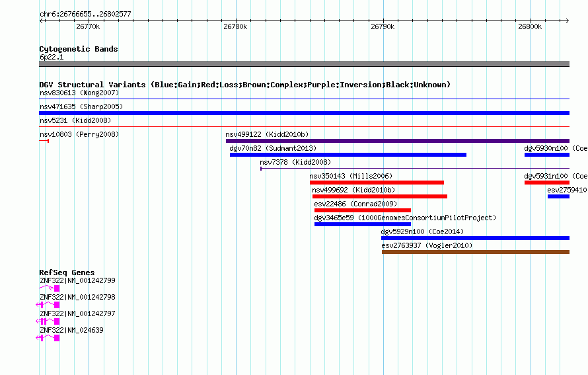The image size is (588, 375).
Task: Click the 6p22.1 band label
Action: point(52,57)
